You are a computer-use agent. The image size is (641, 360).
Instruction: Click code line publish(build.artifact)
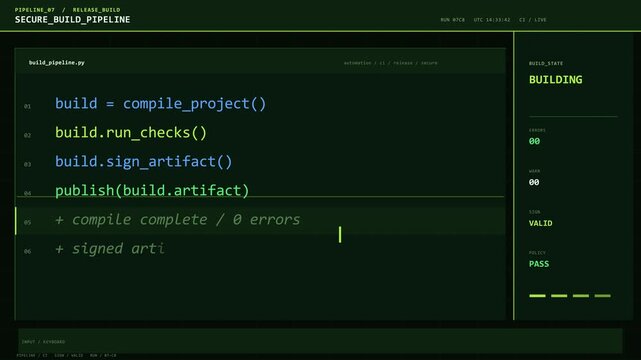(x=152, y=190)
